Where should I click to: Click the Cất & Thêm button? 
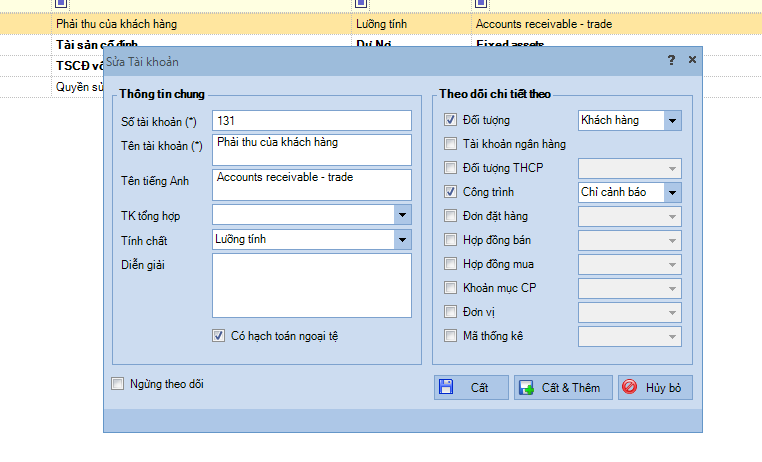point(563,387)
